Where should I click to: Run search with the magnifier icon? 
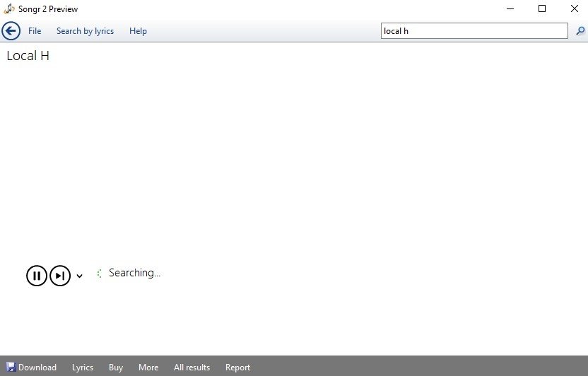[x=580, y=30]
